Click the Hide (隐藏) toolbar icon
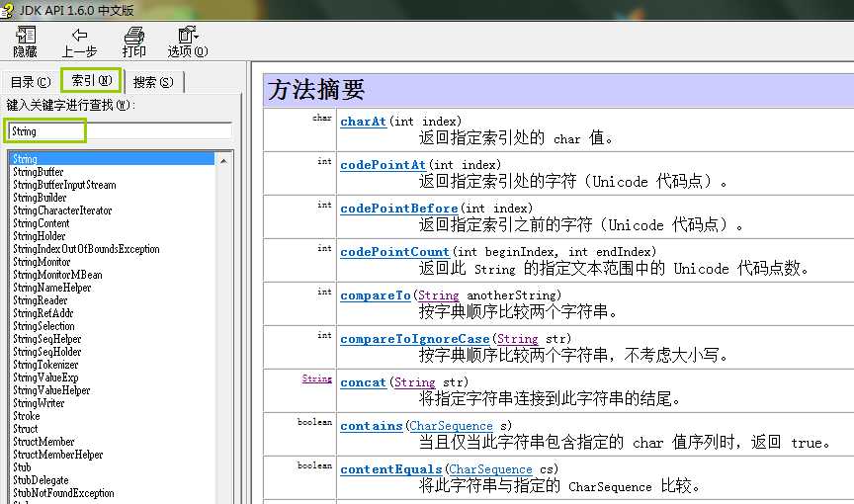The width and height of the screenshot is (854, 504). [25, 42]
